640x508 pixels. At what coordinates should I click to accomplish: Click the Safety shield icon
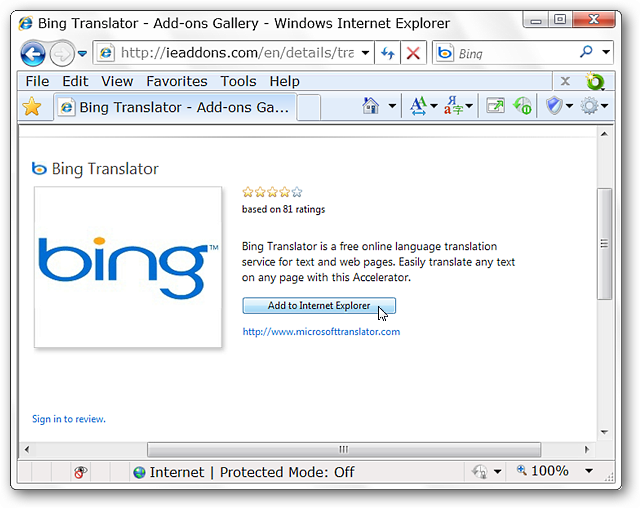[554, 106]
